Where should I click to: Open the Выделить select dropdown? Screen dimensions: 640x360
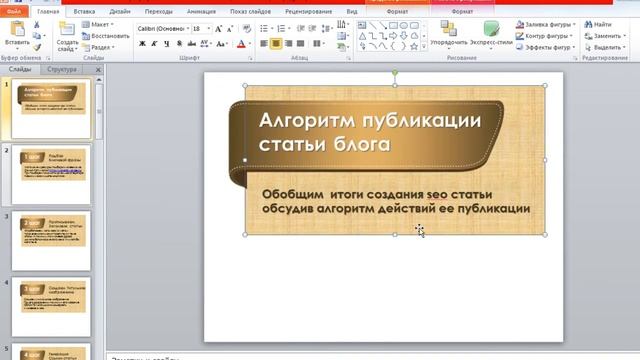pyautogui.click(x=605, y=47)
